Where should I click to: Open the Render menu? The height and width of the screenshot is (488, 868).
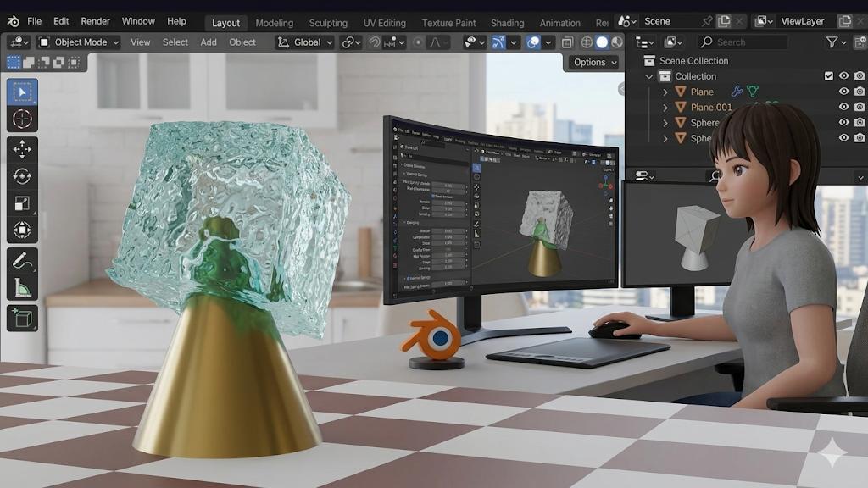click(x=95, y=21)
